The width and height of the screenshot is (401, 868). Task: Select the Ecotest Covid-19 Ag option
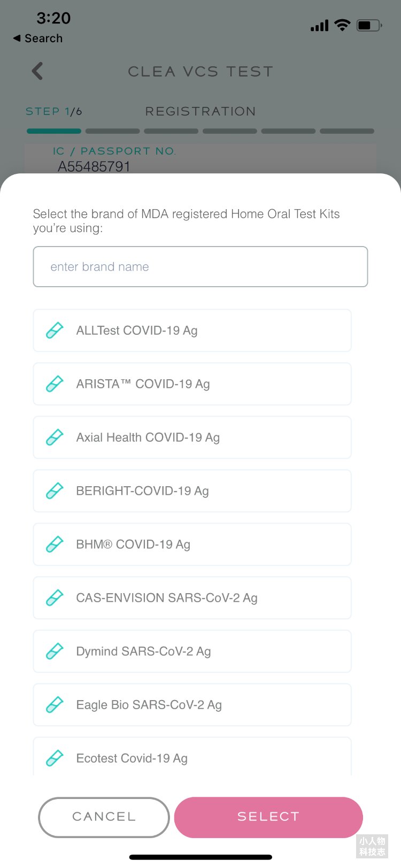[192, 756]
